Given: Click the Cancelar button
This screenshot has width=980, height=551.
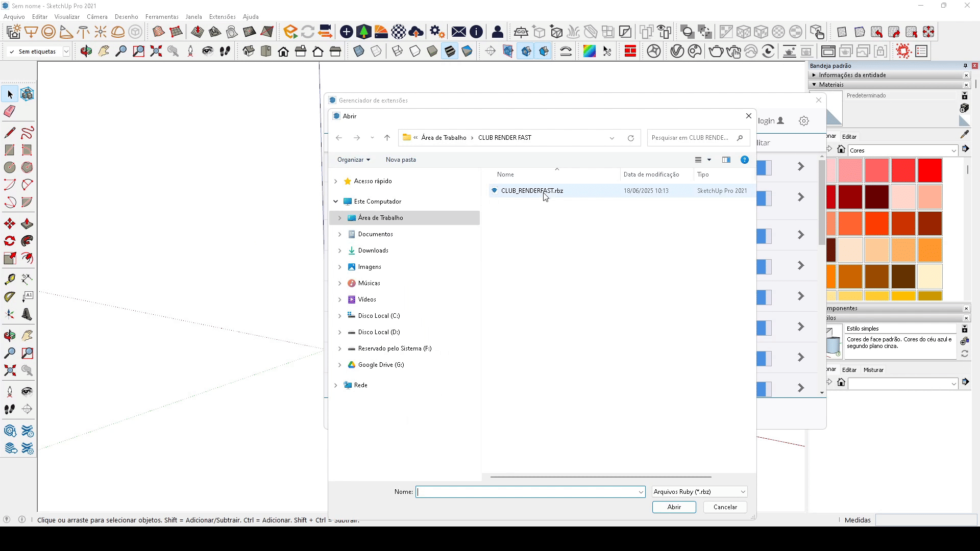Looking at the screenshot, I should pyautogui.click(x=725, y=507).
